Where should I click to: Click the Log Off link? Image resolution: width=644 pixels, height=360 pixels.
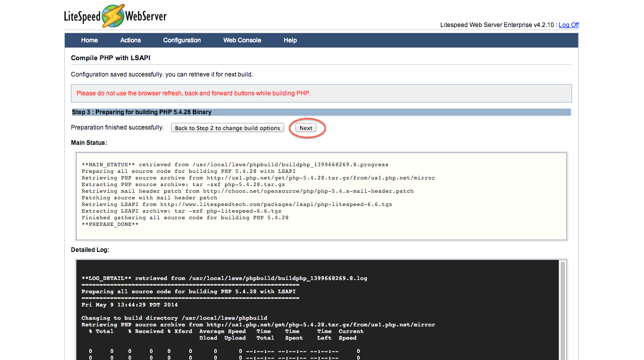point(568,25)
